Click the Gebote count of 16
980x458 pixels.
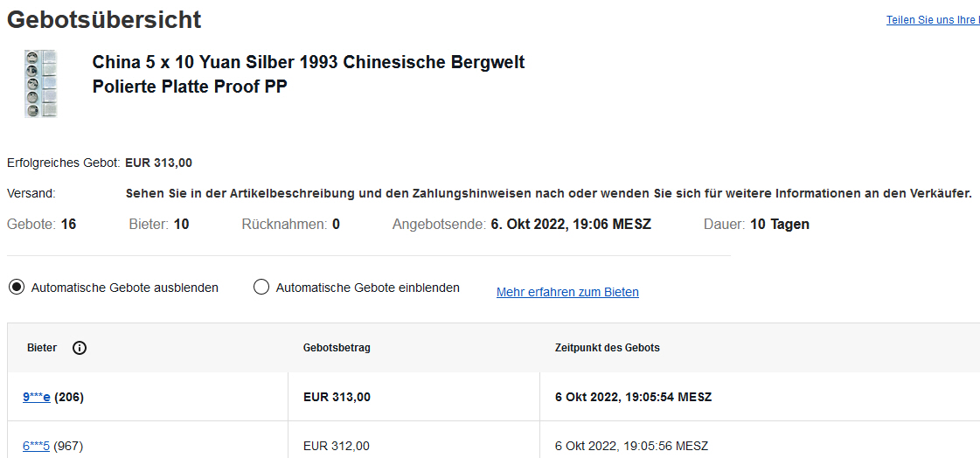[x=68, y=225]
